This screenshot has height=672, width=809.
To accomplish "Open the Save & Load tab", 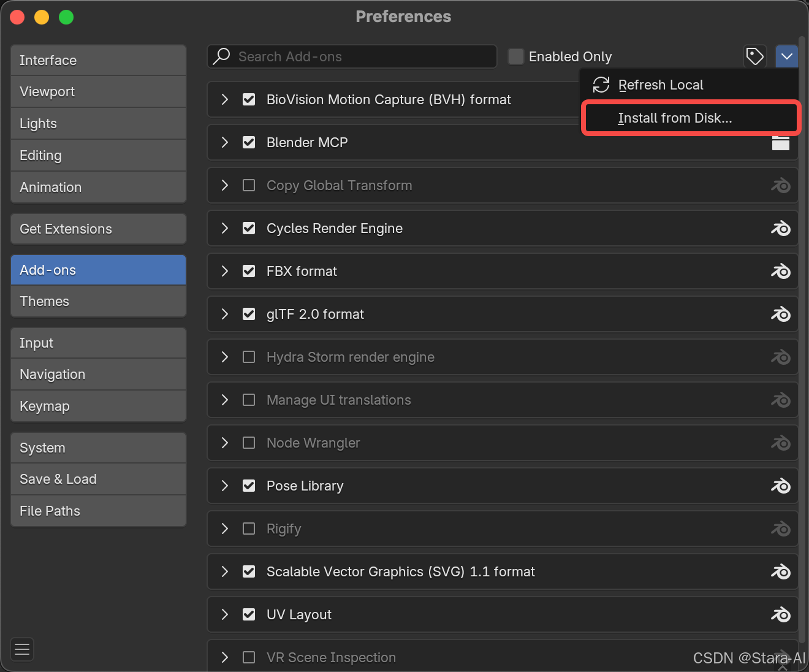I will pos(98,479).
